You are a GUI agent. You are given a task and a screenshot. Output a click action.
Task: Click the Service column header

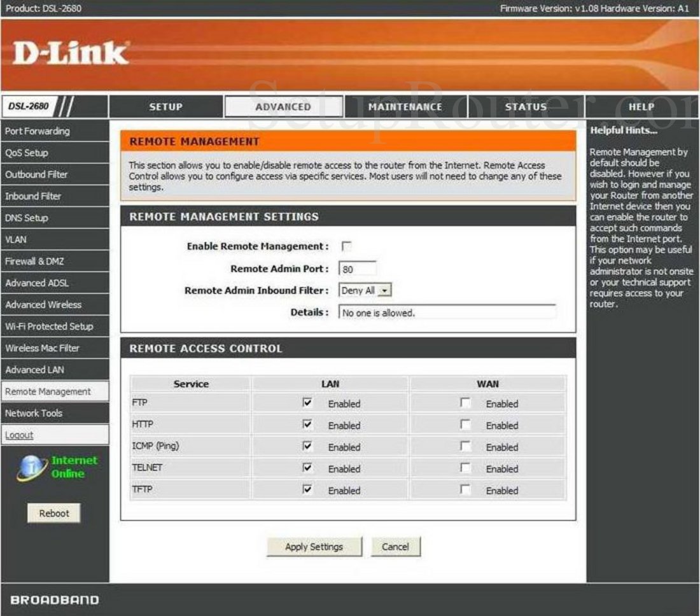point(191,384)
